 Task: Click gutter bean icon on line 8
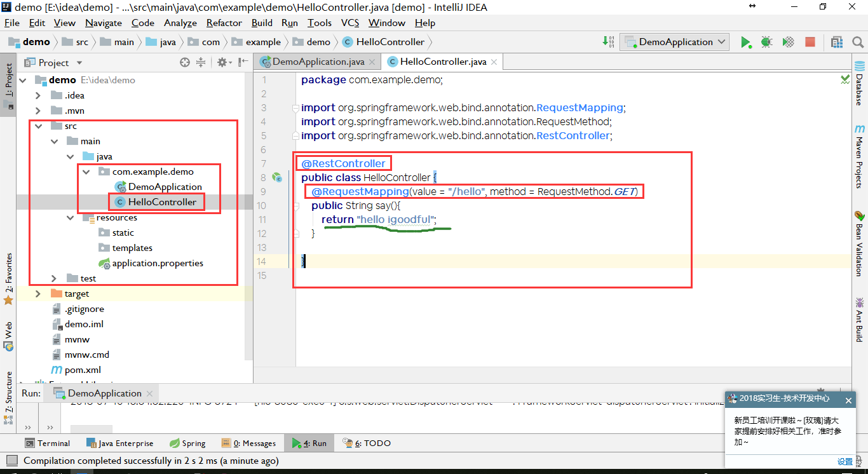pyautogui.click(x=276, y=177)
